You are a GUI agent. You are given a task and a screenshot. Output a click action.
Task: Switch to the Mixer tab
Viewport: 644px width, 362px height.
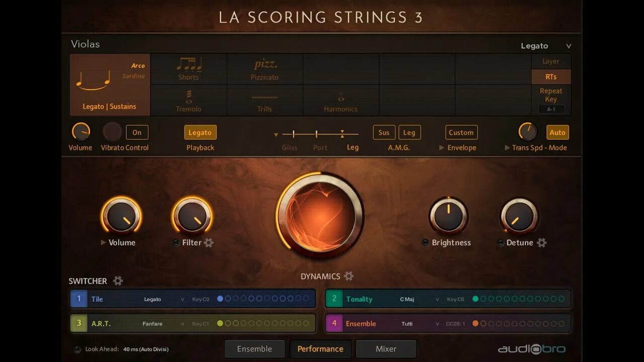(386, 349)
